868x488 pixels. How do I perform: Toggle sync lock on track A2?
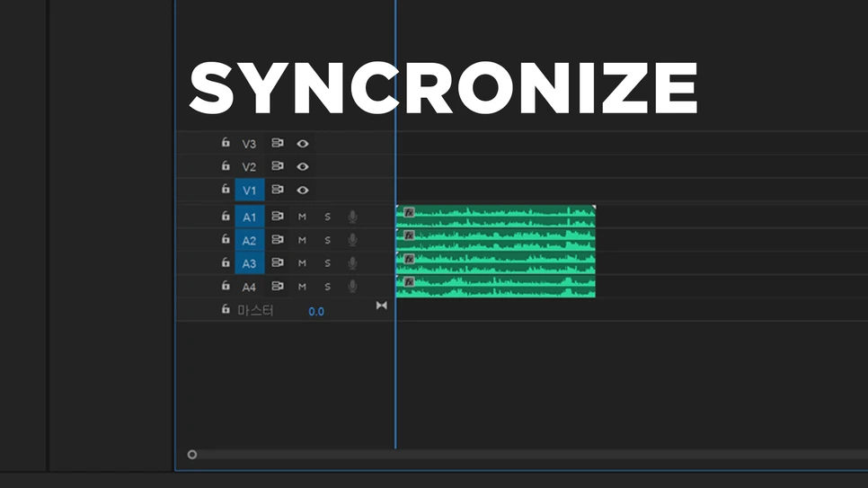click(278, 239)
